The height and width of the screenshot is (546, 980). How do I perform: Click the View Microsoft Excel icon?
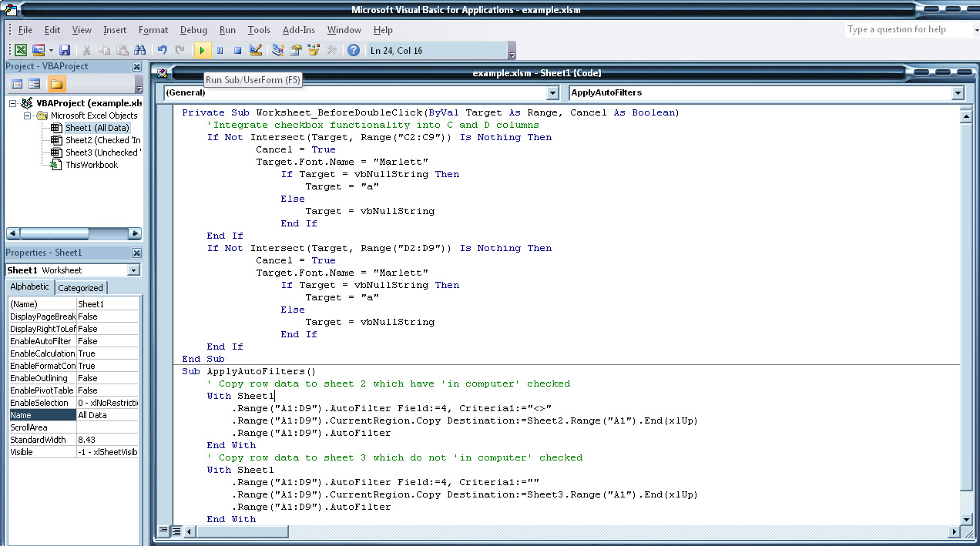[x=21, y=50]
